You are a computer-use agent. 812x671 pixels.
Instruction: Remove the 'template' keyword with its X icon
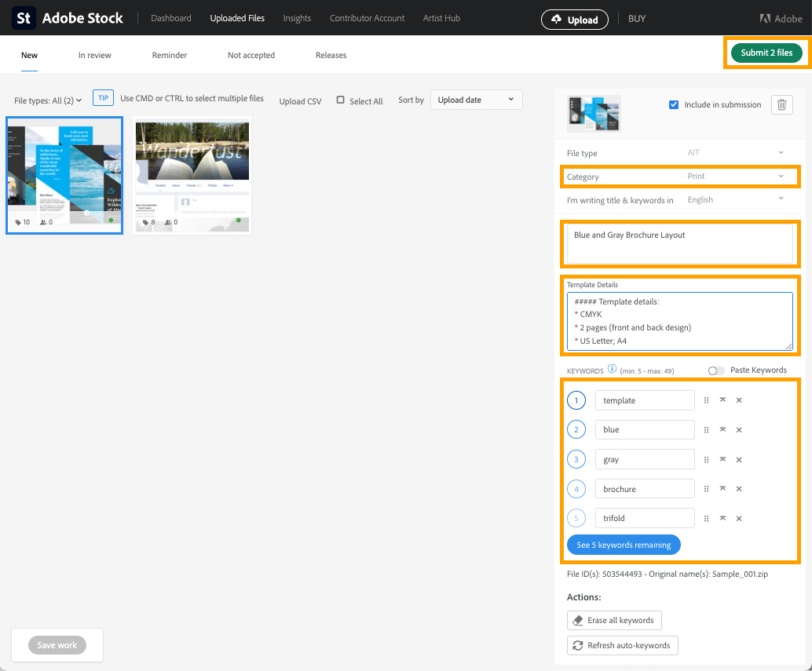739,400
